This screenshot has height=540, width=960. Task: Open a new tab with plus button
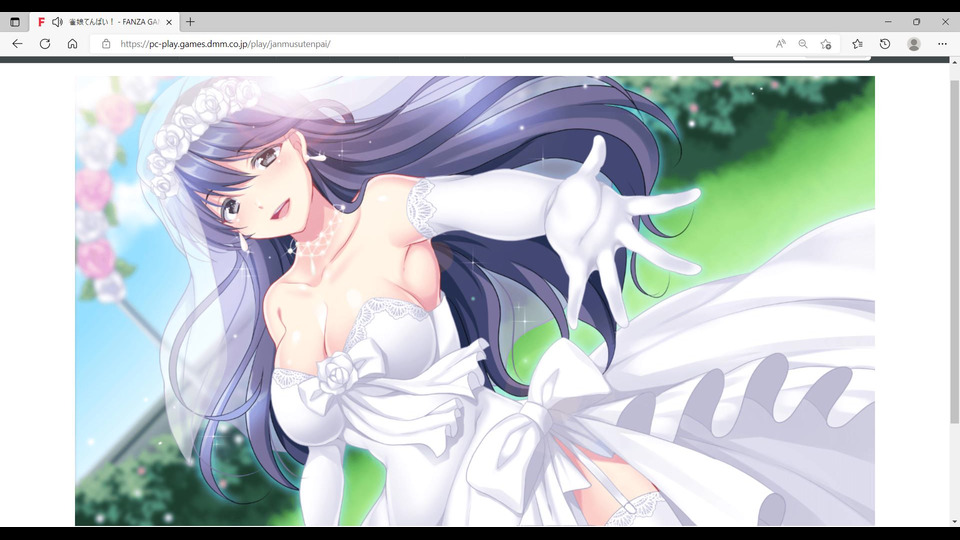coord(190,22)
